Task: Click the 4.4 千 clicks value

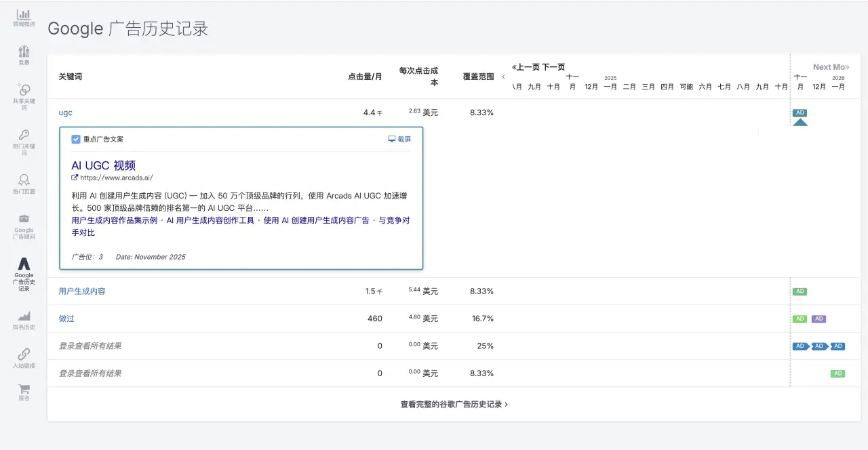Action: pos(373,112)
